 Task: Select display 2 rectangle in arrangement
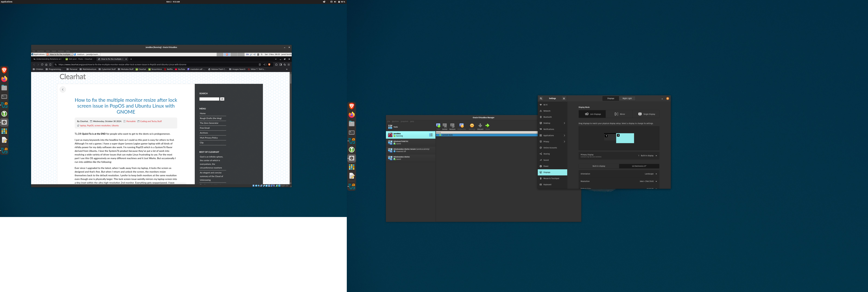click(625, 138)
